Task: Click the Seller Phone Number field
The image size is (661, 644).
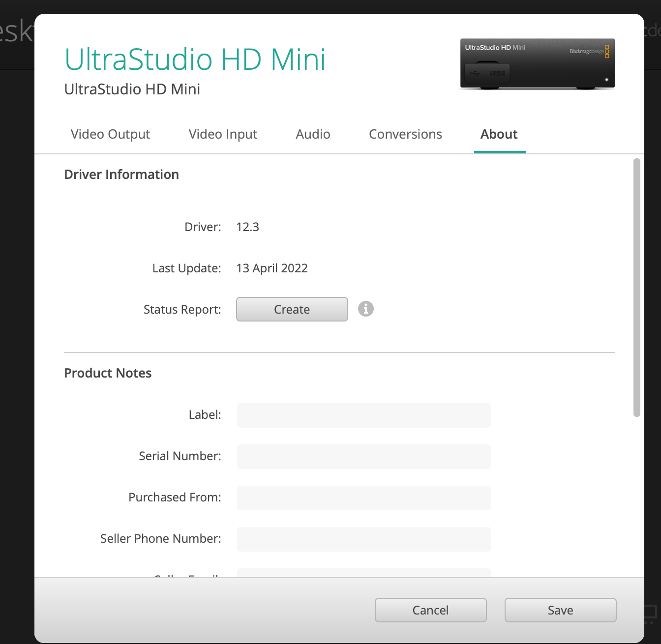Action: pyautogui.click(x=364, y=539)
